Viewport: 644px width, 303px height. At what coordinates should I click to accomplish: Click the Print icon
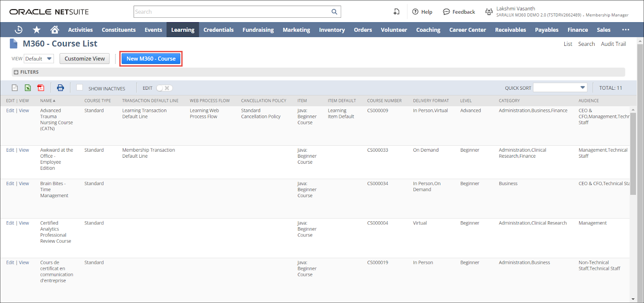click(60, 88)
